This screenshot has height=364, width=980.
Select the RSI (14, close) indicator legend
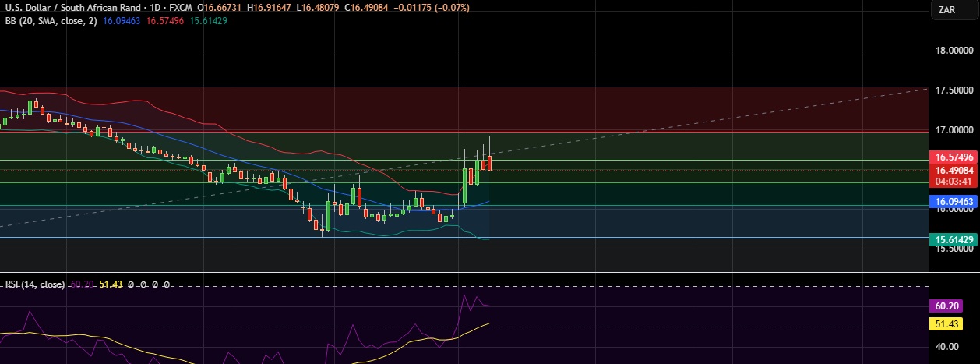[x=35, y=284]
